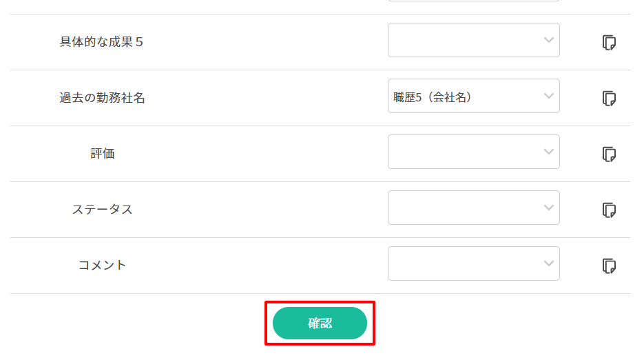Open the 具体的な成果５ dropdown
This screenshot has width=644, height=360.
[x=473, y=40]
